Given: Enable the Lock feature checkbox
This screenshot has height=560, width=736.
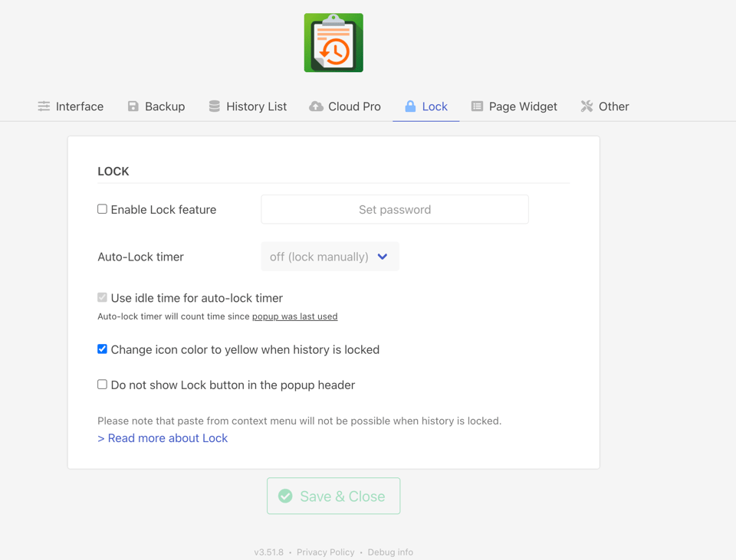Looking at the screenshot, I should 102,209.
